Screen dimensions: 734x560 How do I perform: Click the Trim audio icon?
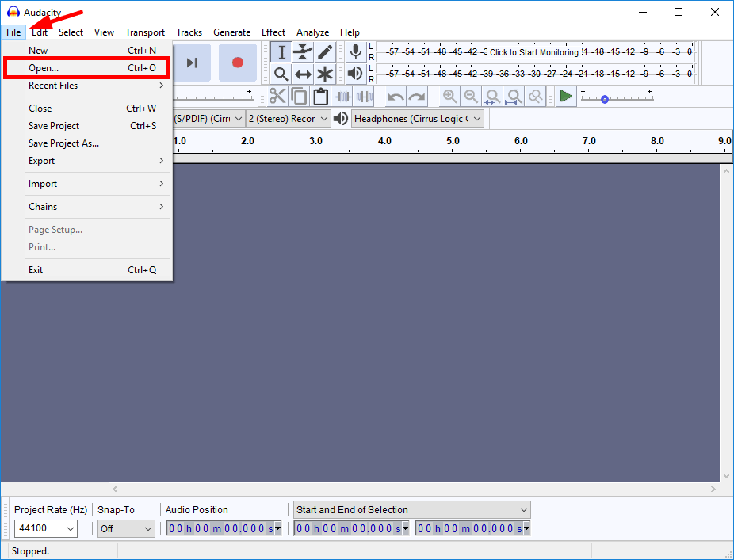[x=343, y=97]
